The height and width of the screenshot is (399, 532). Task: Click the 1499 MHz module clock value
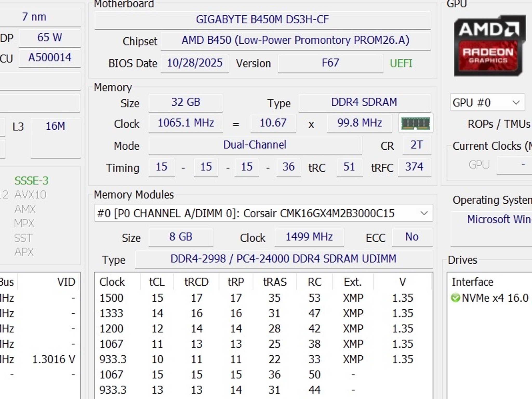coord(309,237)
